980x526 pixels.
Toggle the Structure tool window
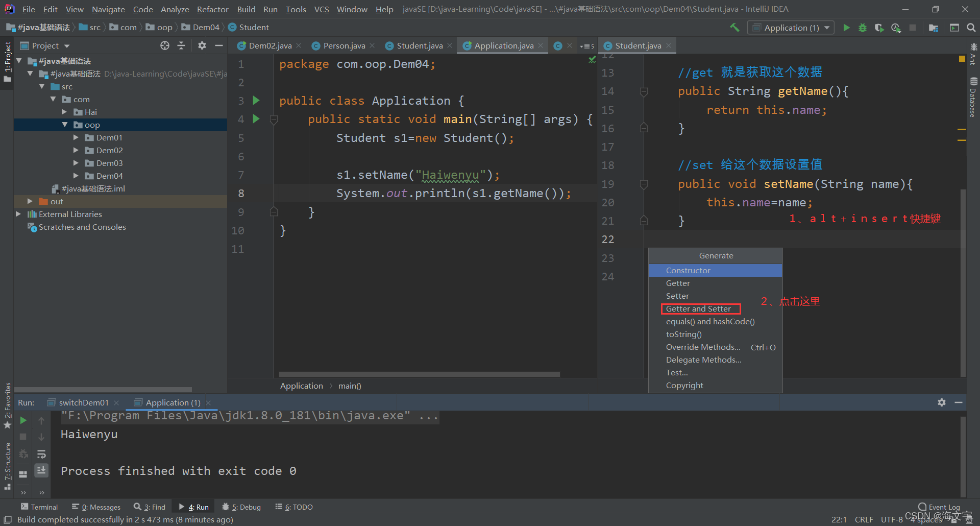7,466
